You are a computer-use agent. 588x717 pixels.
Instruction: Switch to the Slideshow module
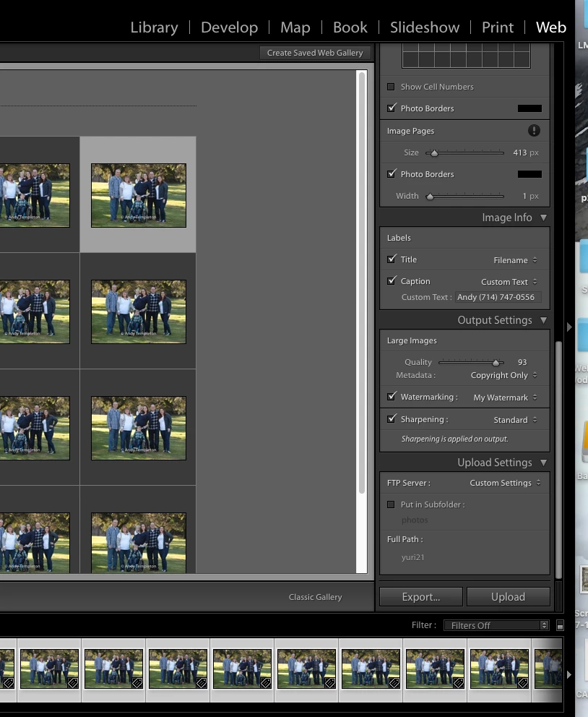(x=425, y=27)
